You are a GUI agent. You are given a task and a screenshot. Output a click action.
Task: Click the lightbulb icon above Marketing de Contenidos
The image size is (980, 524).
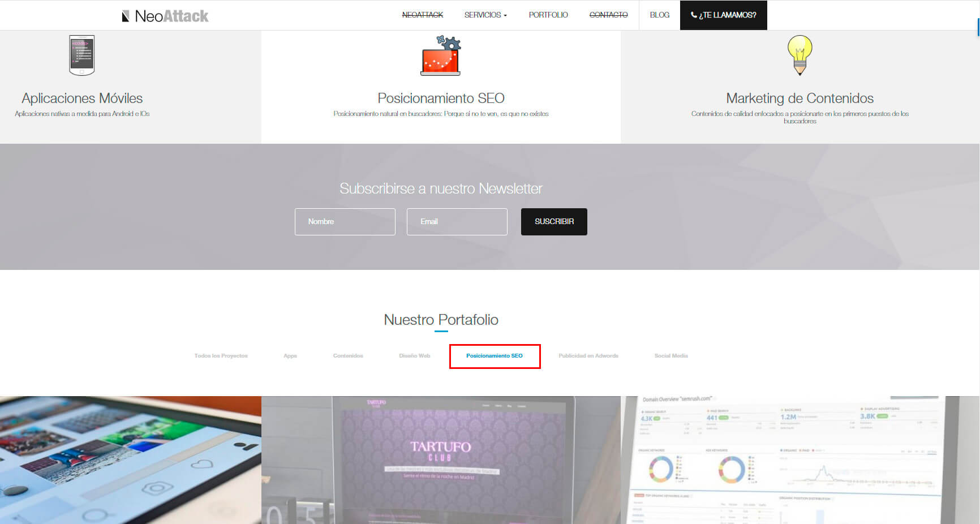pyautogui.click(x=800, y=55)
